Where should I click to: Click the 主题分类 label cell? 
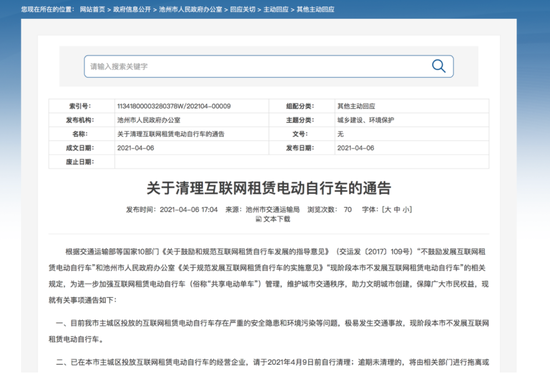302,120
